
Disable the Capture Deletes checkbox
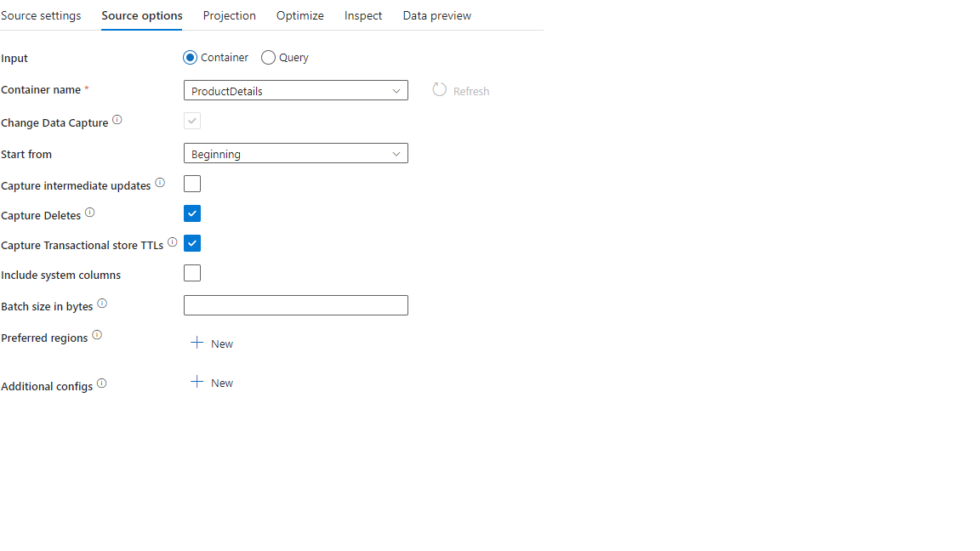191,213
